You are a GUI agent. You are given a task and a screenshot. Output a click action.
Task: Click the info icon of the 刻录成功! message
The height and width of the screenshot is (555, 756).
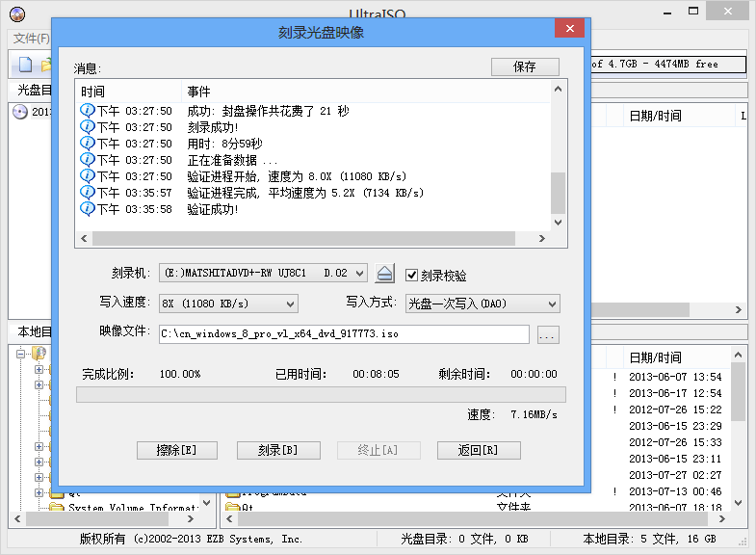pos(87,127)
